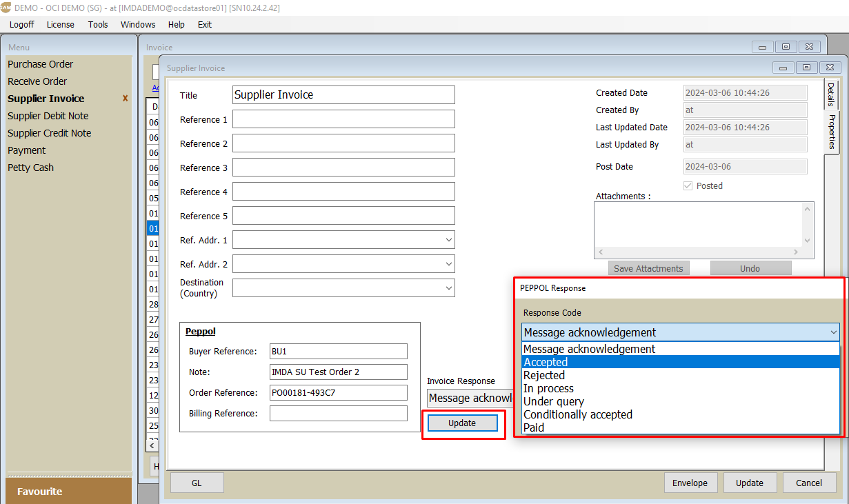Screen dimensions: 849x504
Task: Restore the Supplier Invoice window
Action: [806, 68]
